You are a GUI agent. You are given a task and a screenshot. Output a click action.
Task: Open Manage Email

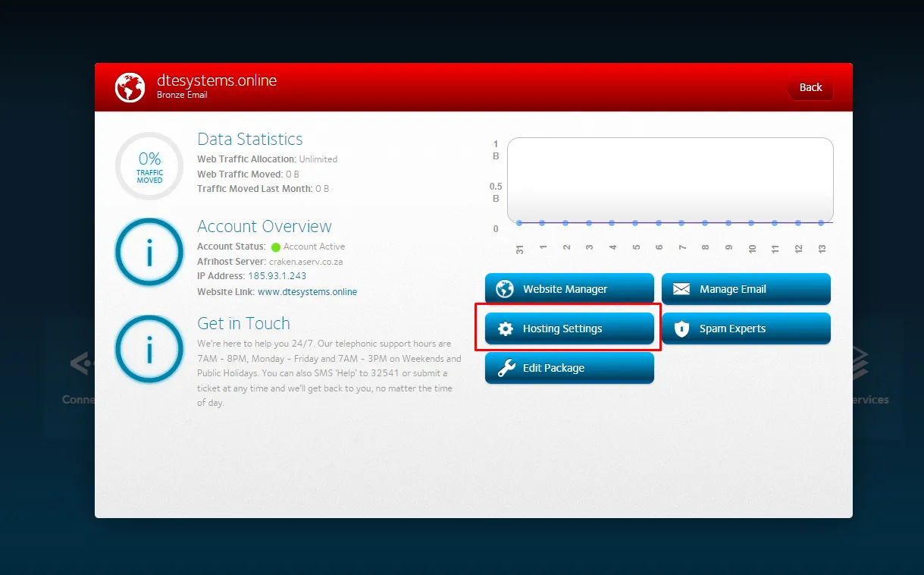746,289
